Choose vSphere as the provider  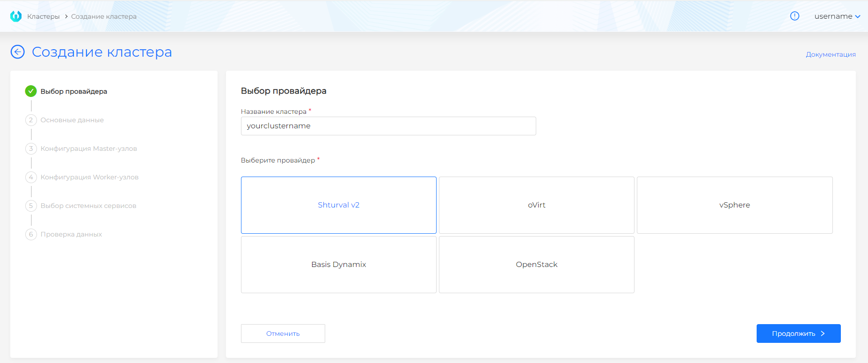pos(734,205)
